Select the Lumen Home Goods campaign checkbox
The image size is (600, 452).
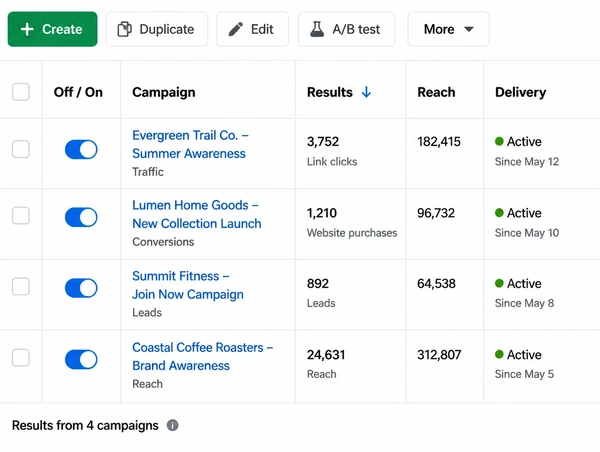[21, 216]
